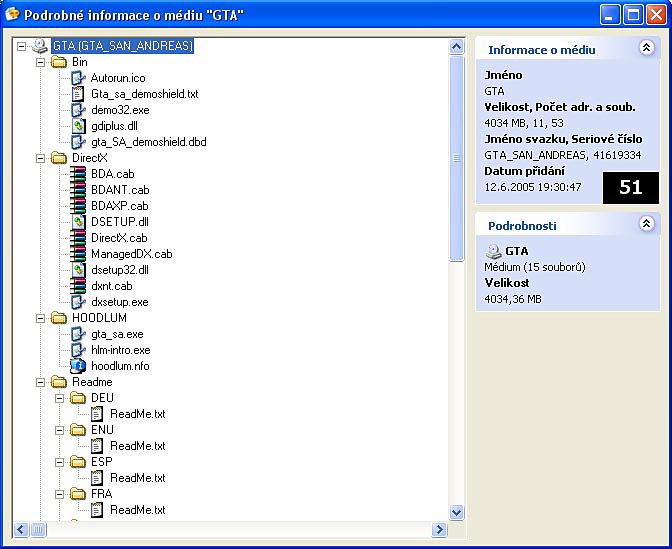Collapse the HOODLUM folder node
The width and height of the screenshot is (672, 549).
pos(41,318)
